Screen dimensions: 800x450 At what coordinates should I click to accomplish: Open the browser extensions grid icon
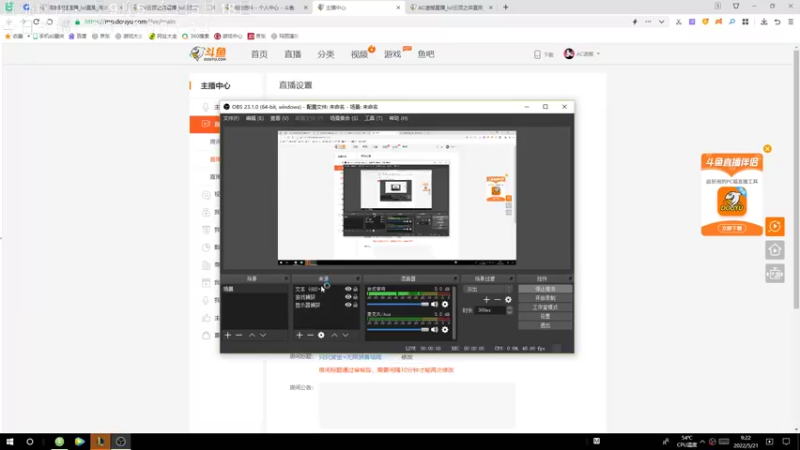[x=745, y=22]
